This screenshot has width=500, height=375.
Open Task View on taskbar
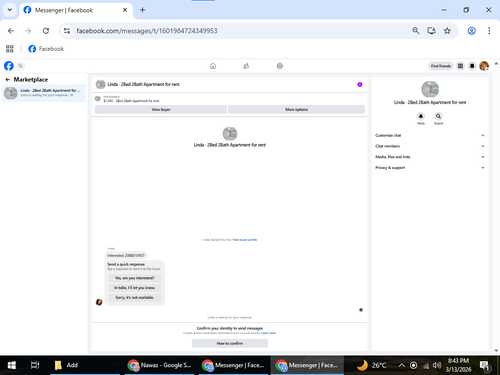(x=35, y=365)
